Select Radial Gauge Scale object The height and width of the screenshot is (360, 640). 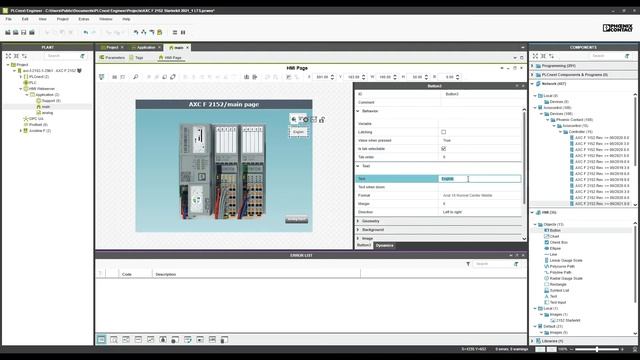[x=566, y=278]
